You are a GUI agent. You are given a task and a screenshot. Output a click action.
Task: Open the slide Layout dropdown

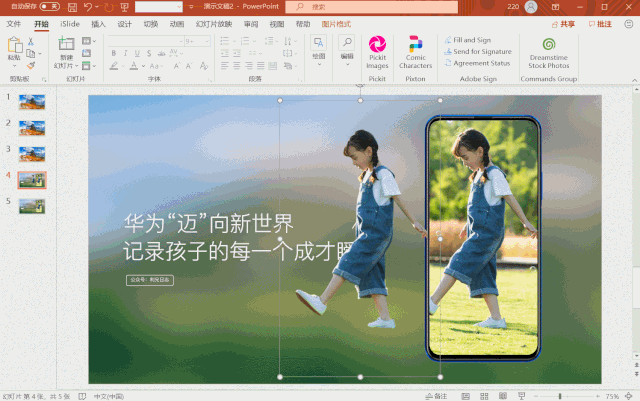(x=89, y=41)
